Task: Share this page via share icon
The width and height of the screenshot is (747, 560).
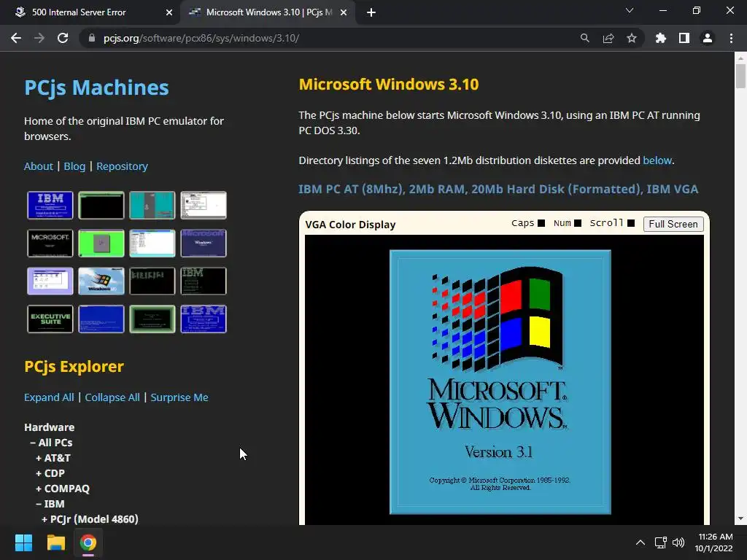Action: coord(608,38)
